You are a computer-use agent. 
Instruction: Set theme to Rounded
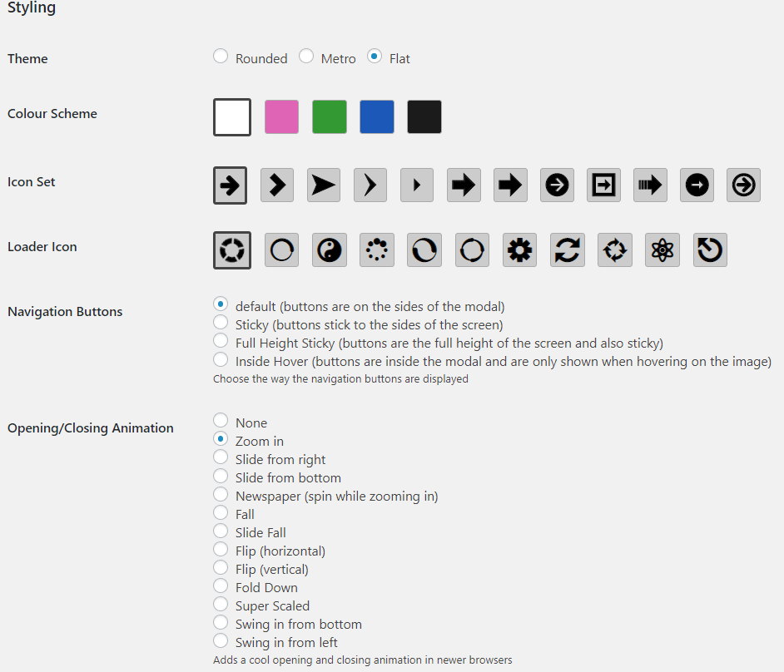(x=221, y=56)
